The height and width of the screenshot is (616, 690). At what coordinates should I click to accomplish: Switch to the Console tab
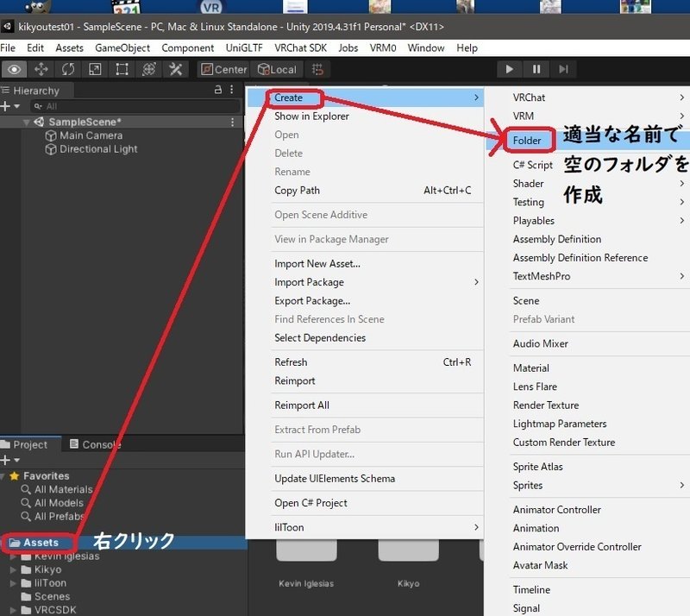pos(96,444)
